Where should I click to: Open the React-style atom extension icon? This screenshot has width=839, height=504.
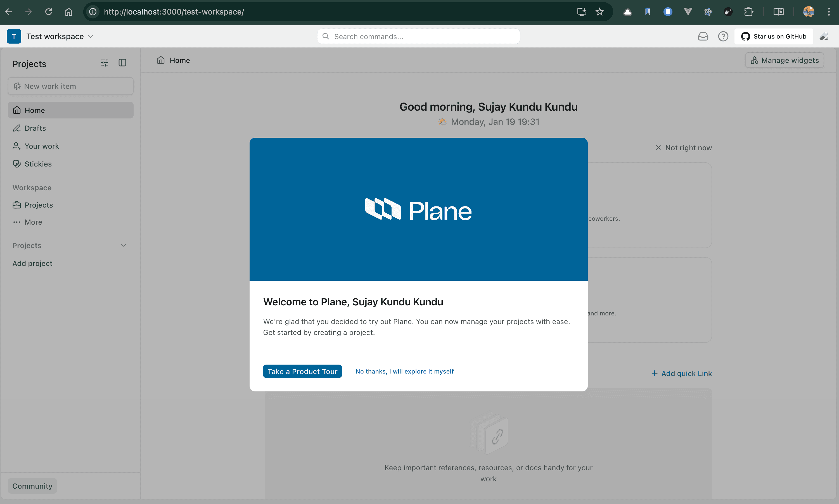[708, 12]
